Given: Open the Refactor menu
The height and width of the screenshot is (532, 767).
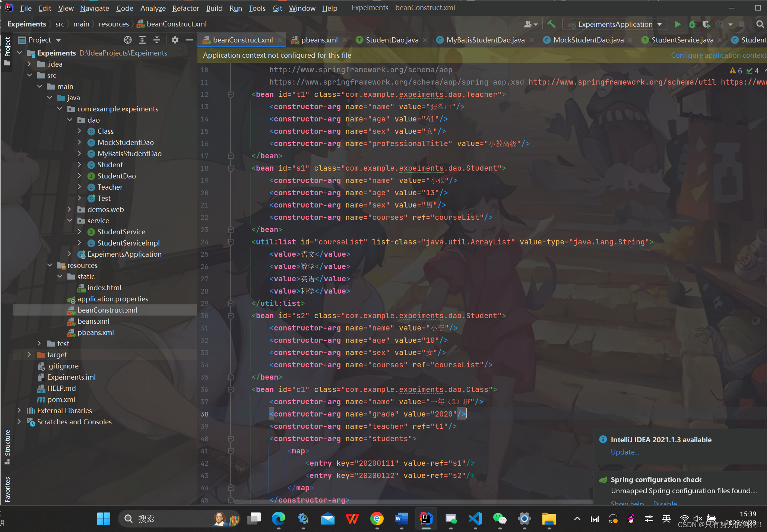Looking at the screenshot, I should click(186, 8).
